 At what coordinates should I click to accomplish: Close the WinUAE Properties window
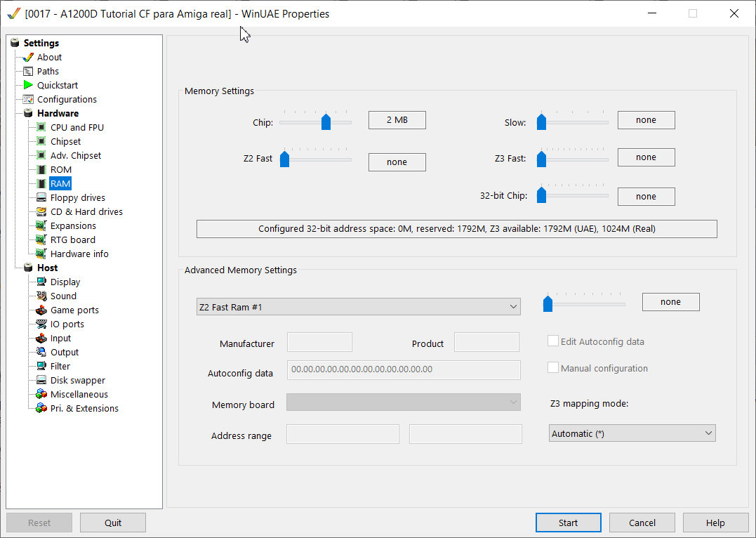[x=734, y=13]
